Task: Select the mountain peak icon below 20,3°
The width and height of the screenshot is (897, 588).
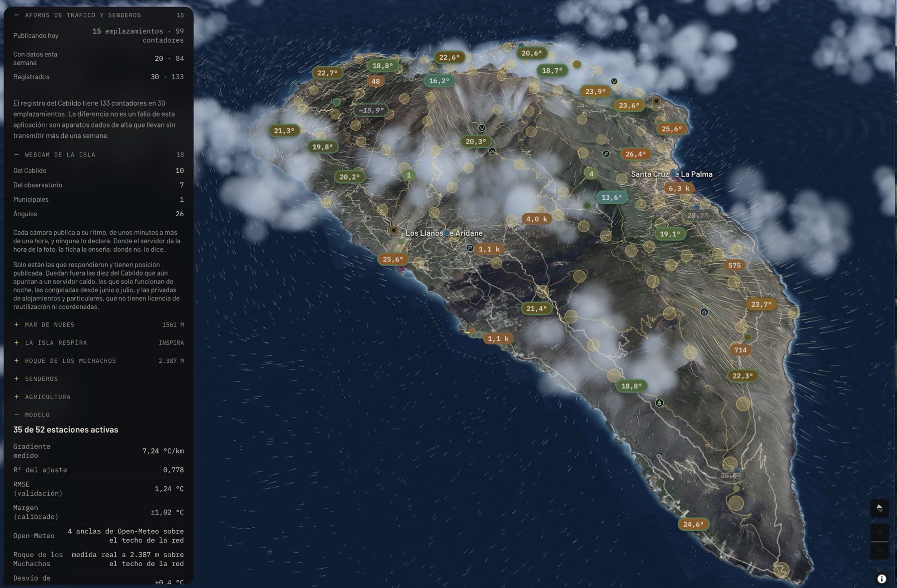Action: click(x=492, y=151)
